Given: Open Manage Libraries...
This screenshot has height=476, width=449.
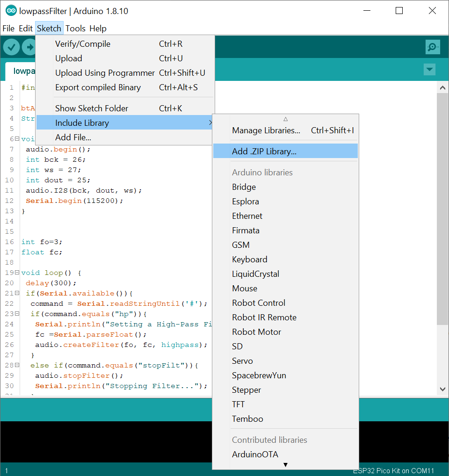Looking at the screenshot, I should coord(285,130).
